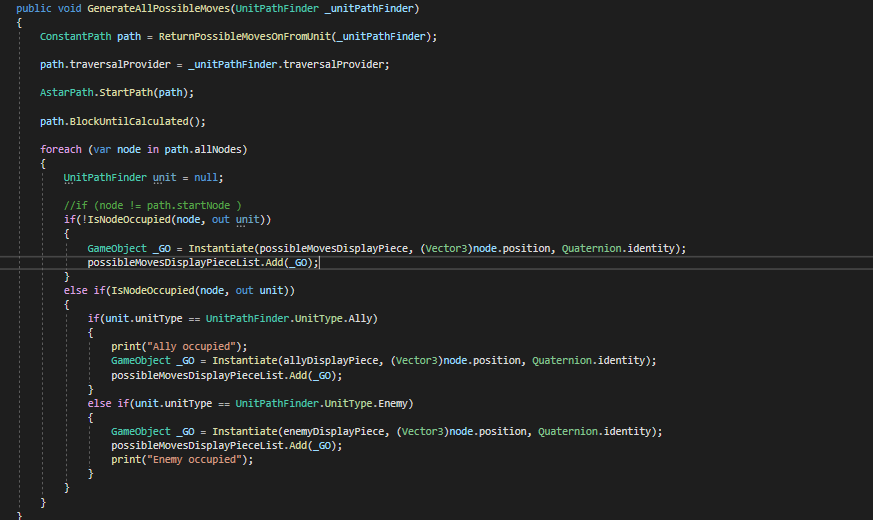Click the AstarPath class name
Screen dimensions: 873x520
67,92
